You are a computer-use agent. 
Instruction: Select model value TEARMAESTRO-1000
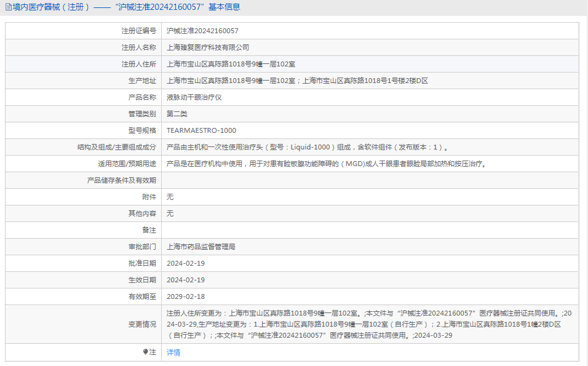point(201,130)
